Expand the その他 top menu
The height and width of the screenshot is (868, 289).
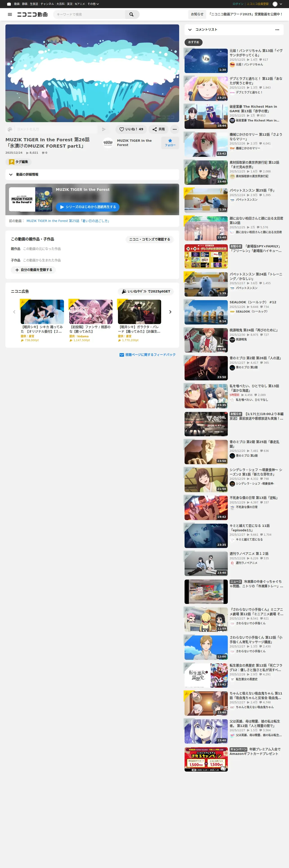93,4
